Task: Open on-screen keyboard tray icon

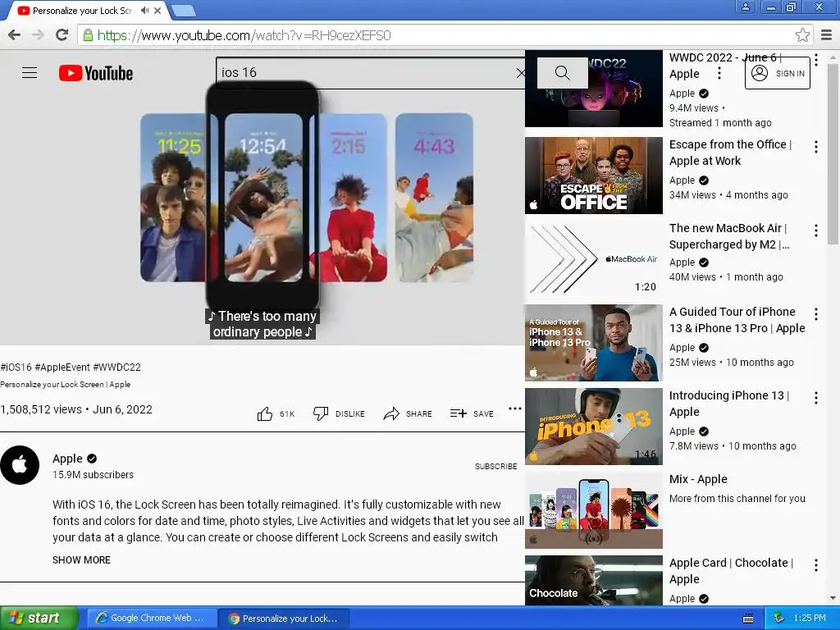Action: point(748,619)
